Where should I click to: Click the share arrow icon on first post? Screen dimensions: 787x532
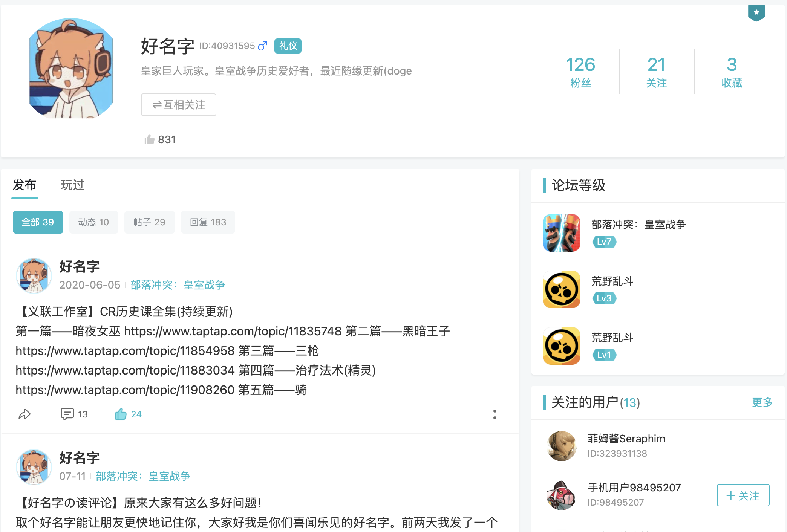point(24,414)
